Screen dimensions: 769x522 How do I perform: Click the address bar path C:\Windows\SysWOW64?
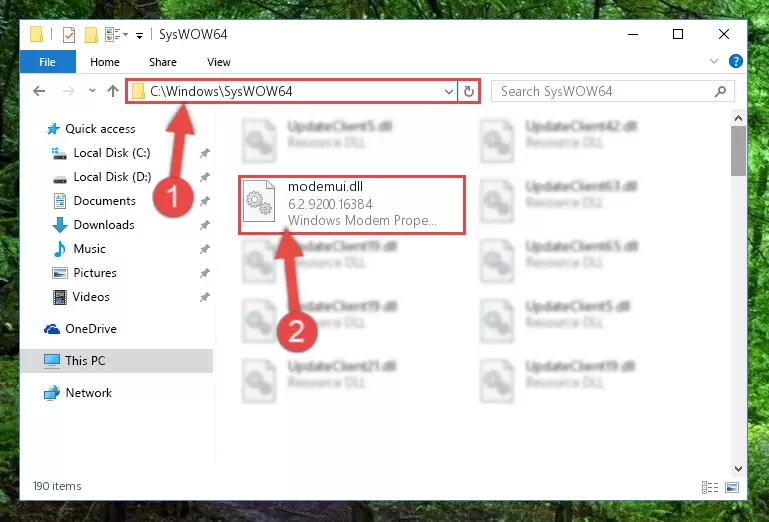pos(221,91)
